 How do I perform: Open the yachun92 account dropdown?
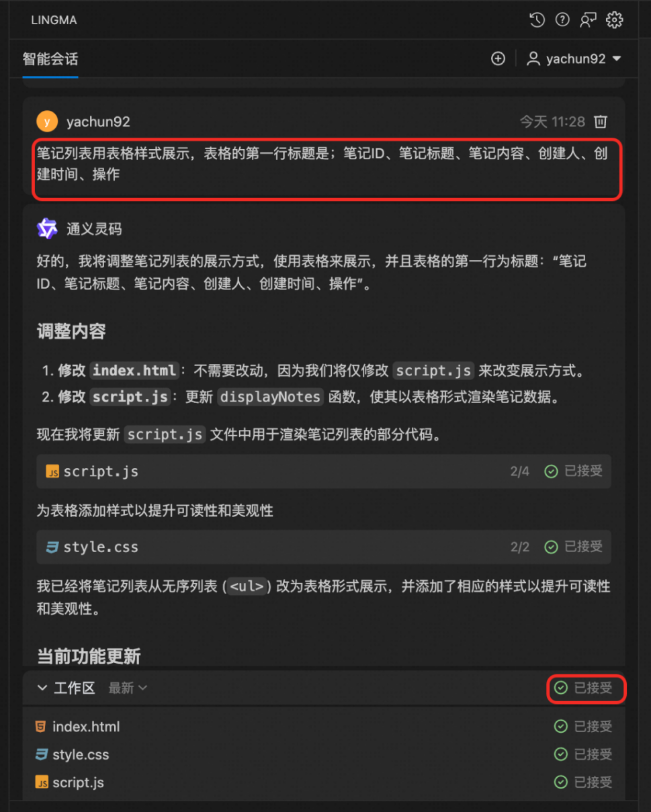574,59
